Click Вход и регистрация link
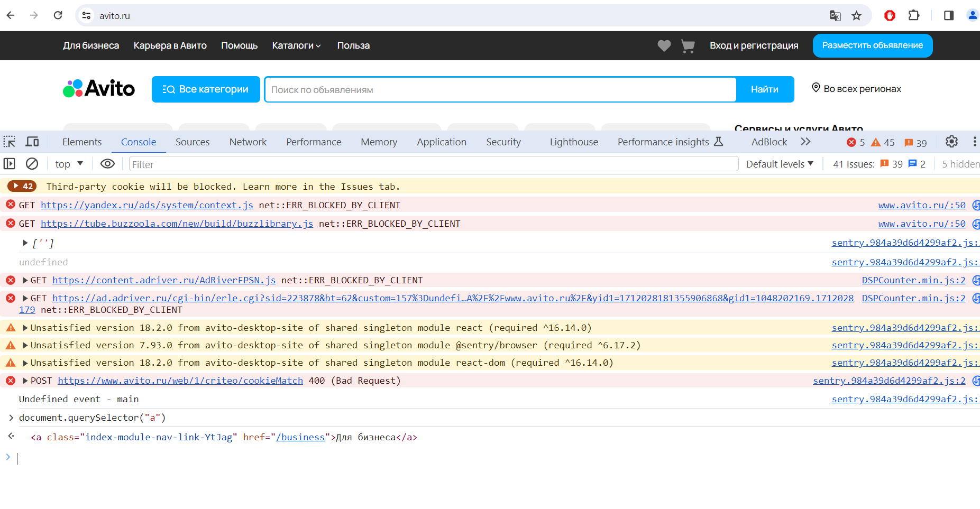The height and width of the screenshot is (509, 980). click(754, 45)
